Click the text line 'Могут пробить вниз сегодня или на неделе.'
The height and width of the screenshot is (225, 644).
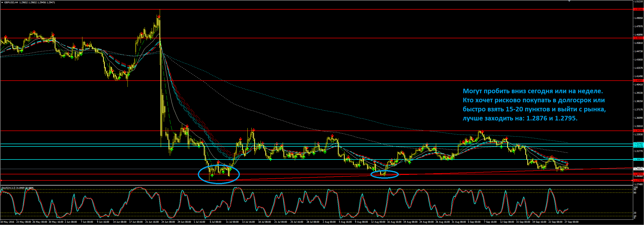tap(533, 91)
